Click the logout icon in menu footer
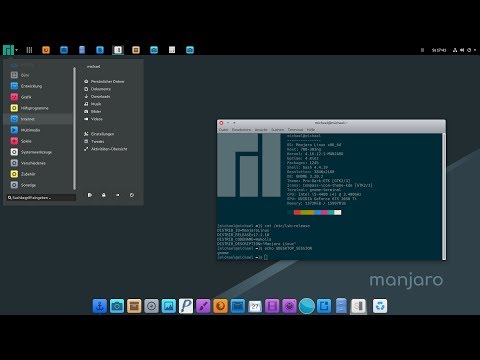 90,195
